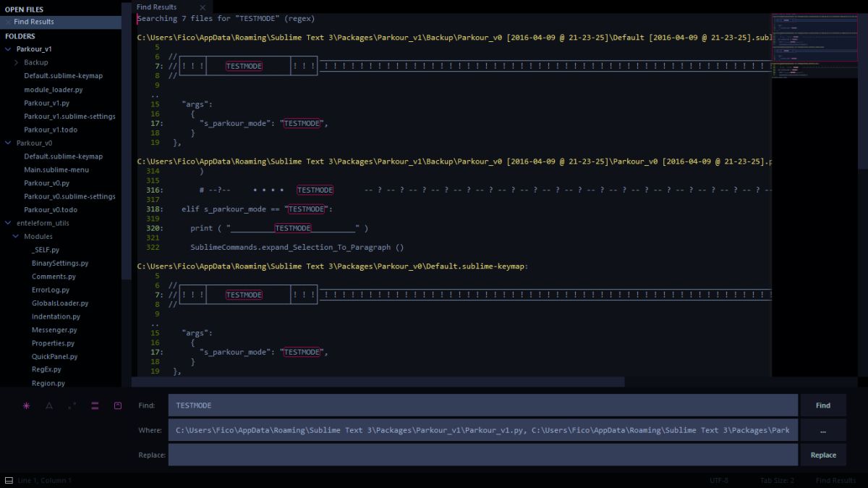This screenshot has width=868, height=488.
Task: Open Parkour_v1.sublime-settings file
Action: pyautogui.click(x=69, y=117)
